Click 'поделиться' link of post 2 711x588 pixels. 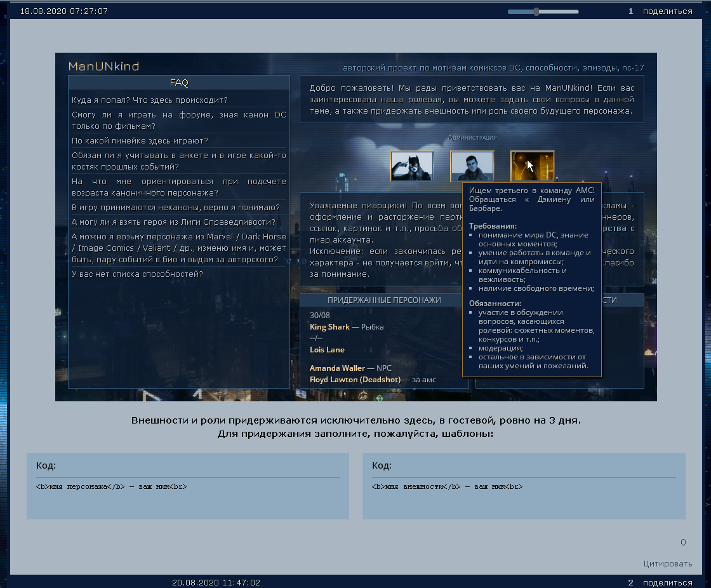667,583
